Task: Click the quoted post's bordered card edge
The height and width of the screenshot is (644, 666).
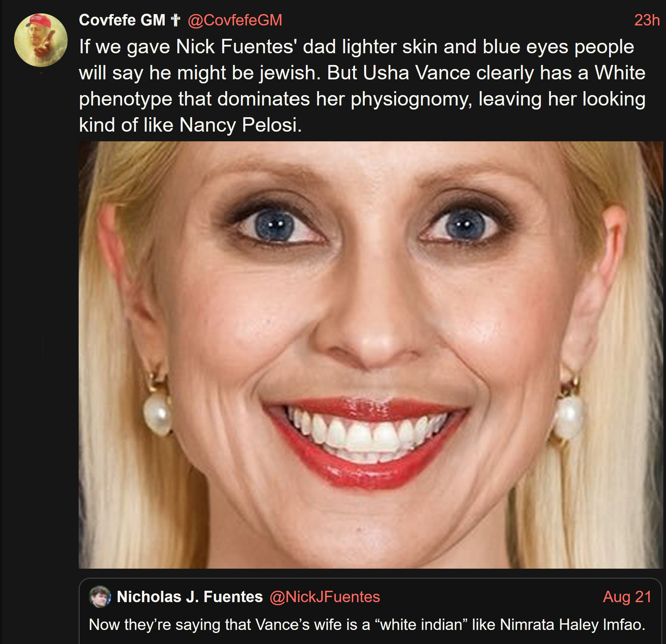Action: (371, 578)
